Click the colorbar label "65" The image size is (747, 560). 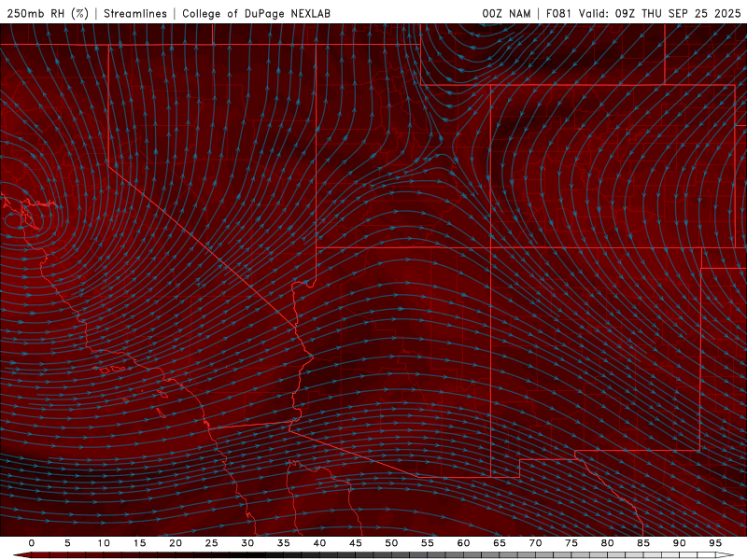click(500, 543)
